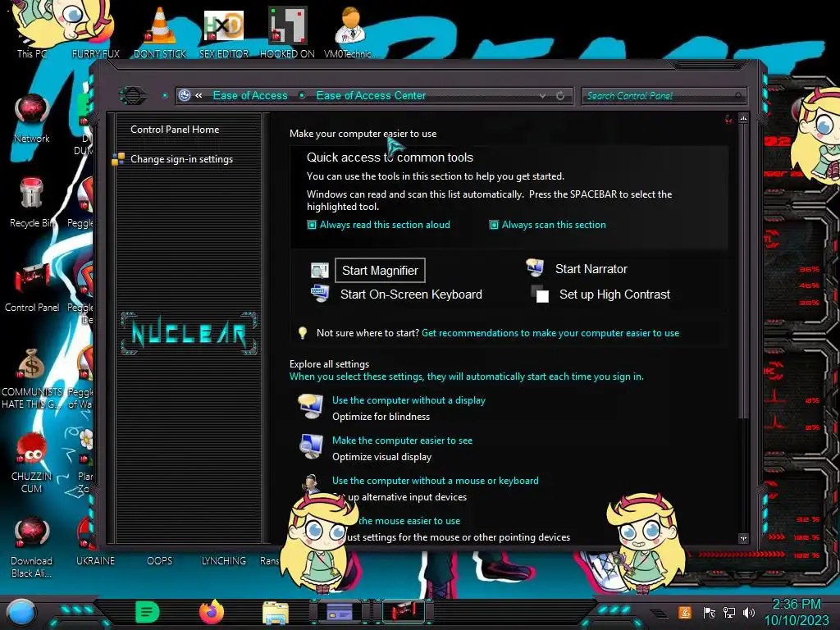Open the green chat app on taskbar
The width and height of the screenshot is (840, 630).
coord(148,612)
